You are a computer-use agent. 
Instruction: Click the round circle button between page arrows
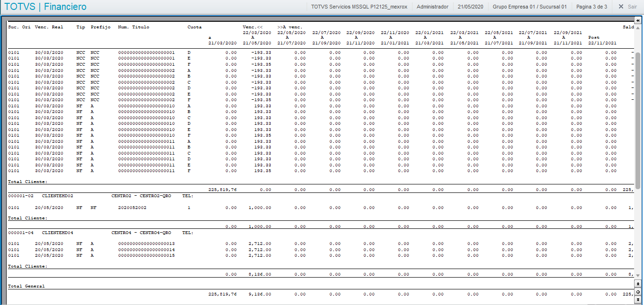(x=638, y=291)
